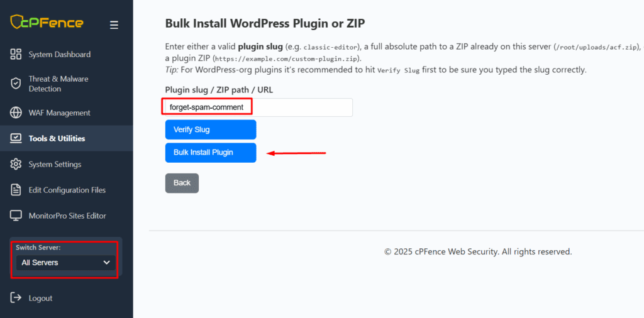Click the System Settings gear icon

pos(16,164)
